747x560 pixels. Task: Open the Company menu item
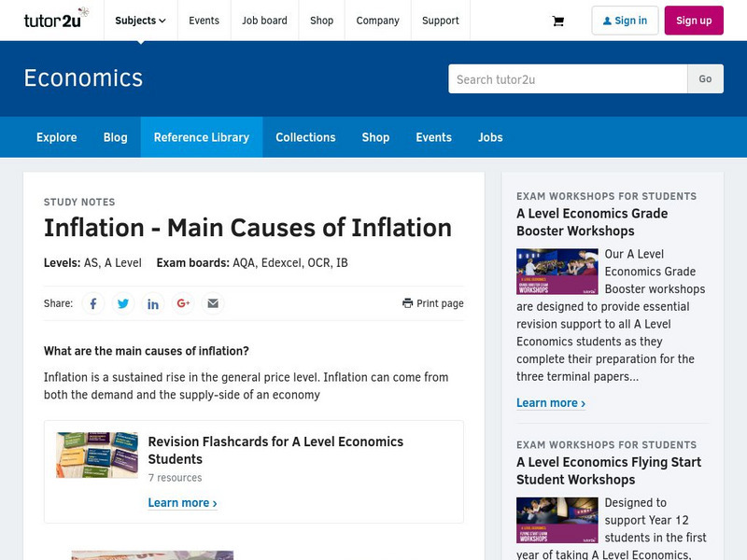378,21
